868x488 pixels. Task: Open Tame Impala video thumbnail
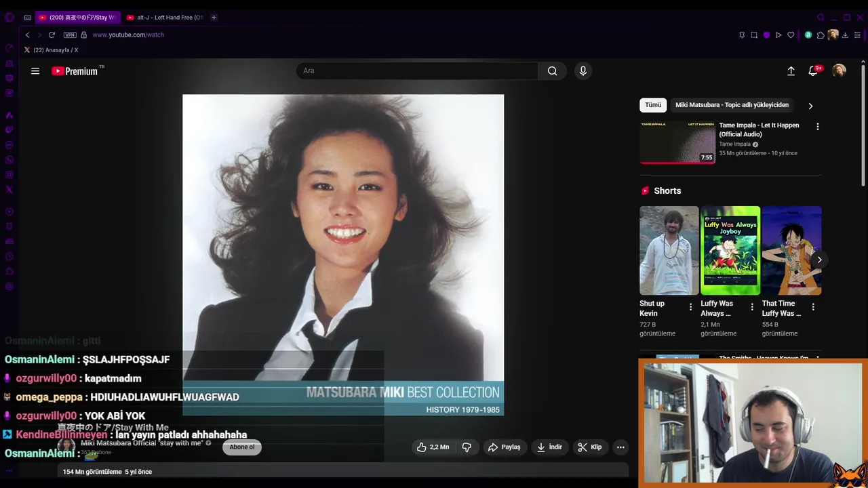click(677, 142)
